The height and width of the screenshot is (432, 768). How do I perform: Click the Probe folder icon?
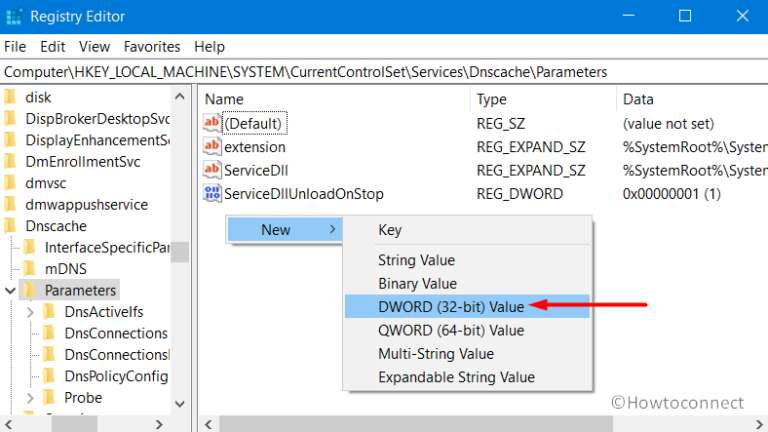pos(49,397)
